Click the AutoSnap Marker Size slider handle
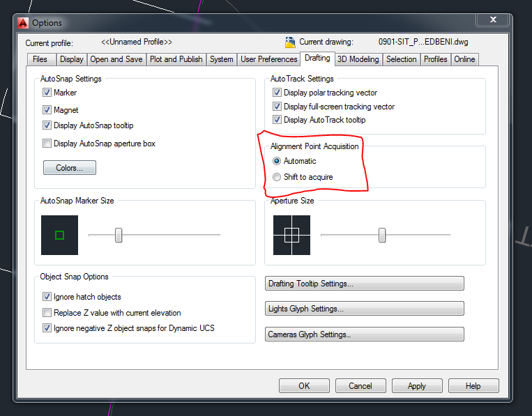532x416 pixels. (x=119, y=235)
